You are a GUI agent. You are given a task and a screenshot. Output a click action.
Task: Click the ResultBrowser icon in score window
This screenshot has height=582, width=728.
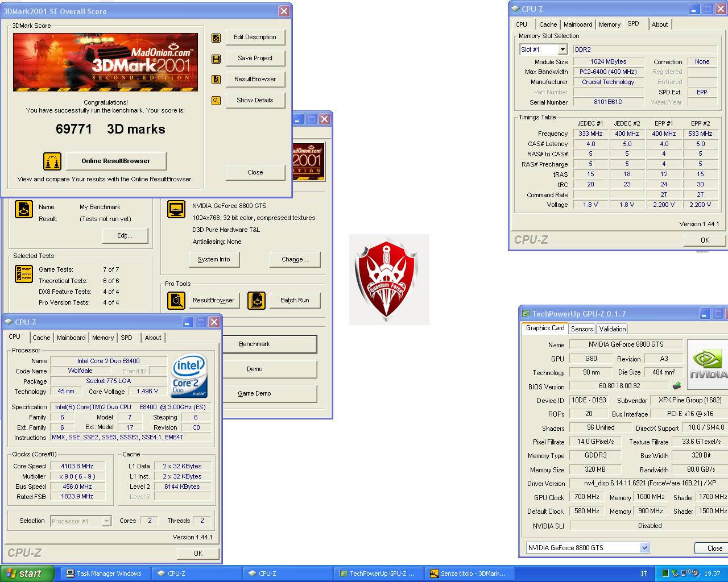[216, 80]
